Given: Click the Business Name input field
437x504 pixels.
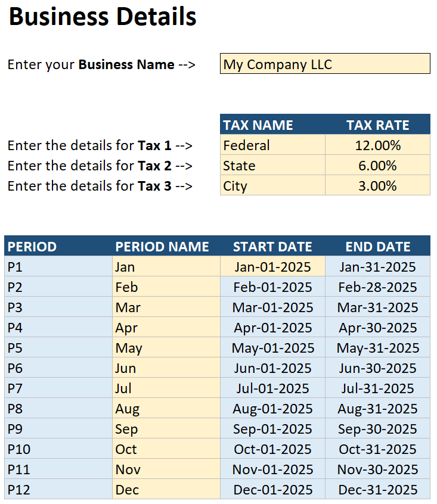Looking at the screenshot, I should pyautogui.click(x=325, y=64).
